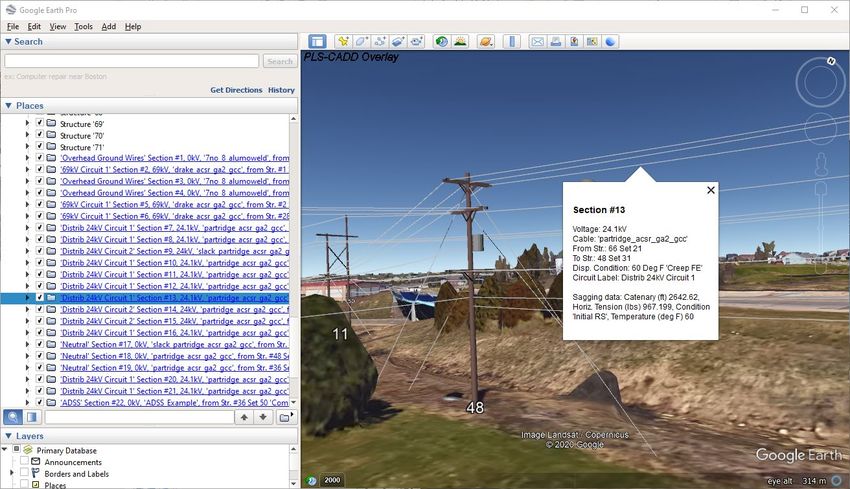The width and height of the screenshot is (850, 489).
Task: Expand 'Neutral' Section #19 tree node
Action: click(27, 367)
